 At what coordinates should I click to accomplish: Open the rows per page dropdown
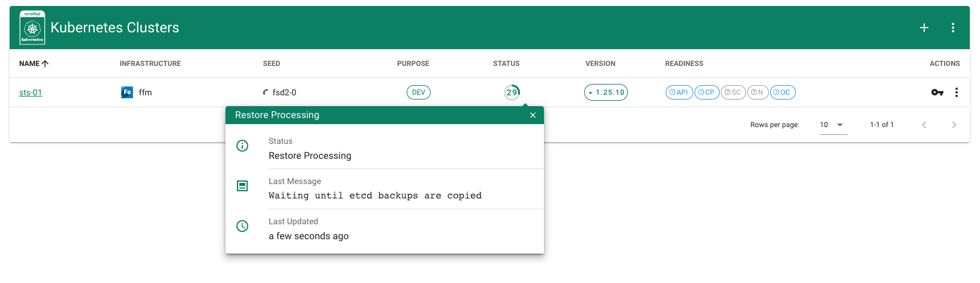pos(832,125)
